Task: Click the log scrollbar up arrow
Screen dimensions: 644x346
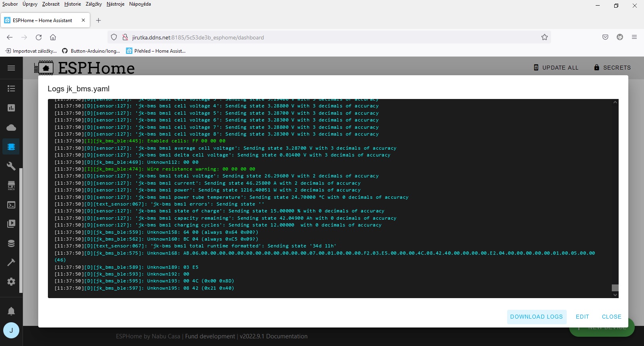Action: tap(615, 102)
